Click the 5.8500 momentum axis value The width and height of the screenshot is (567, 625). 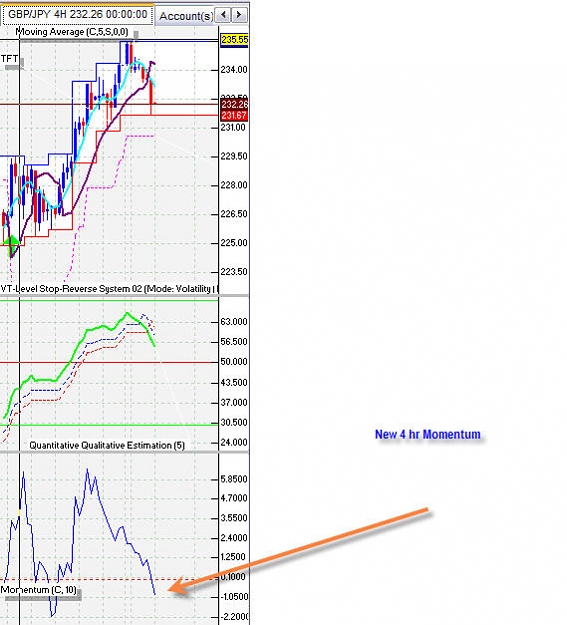(x=234, y=479)
